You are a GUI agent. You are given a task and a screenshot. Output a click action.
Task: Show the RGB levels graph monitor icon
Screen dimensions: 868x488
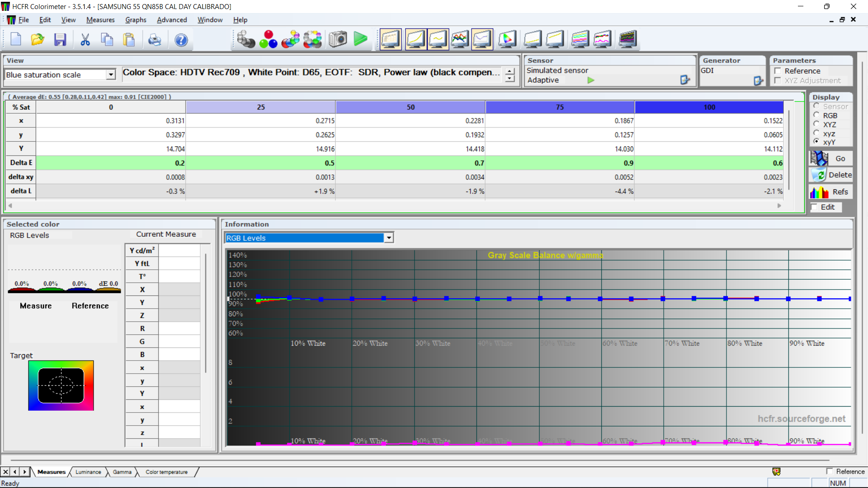tap(460, 39)
